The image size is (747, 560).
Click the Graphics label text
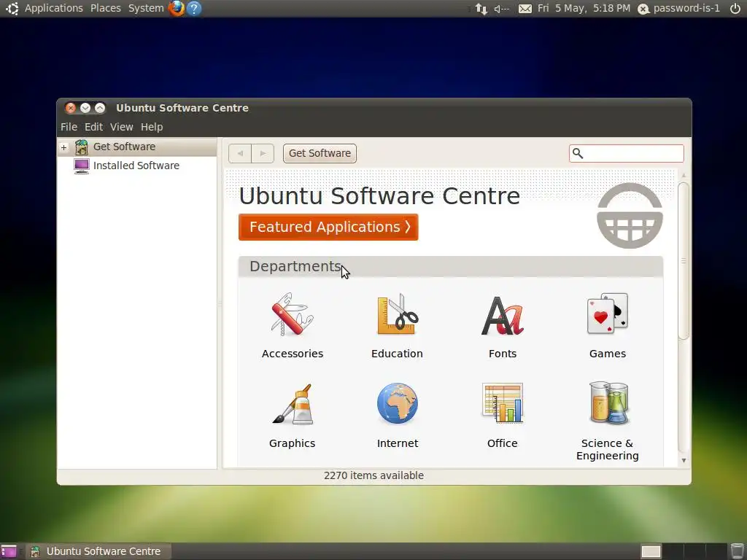tap(293, 443)
